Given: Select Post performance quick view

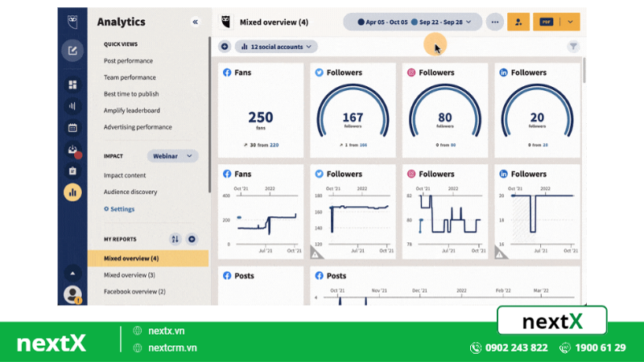Looking at the screenshot, I should coord(128,61).
